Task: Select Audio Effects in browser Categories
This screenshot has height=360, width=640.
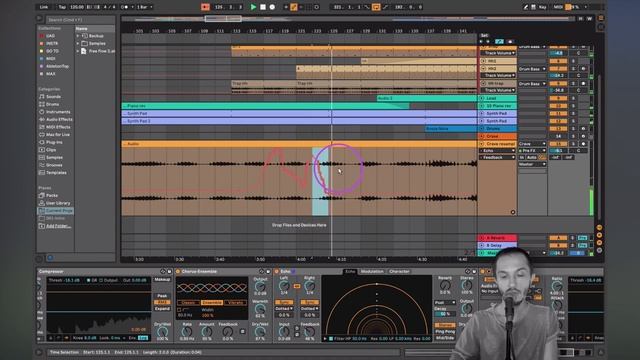Action: point(59,120)
